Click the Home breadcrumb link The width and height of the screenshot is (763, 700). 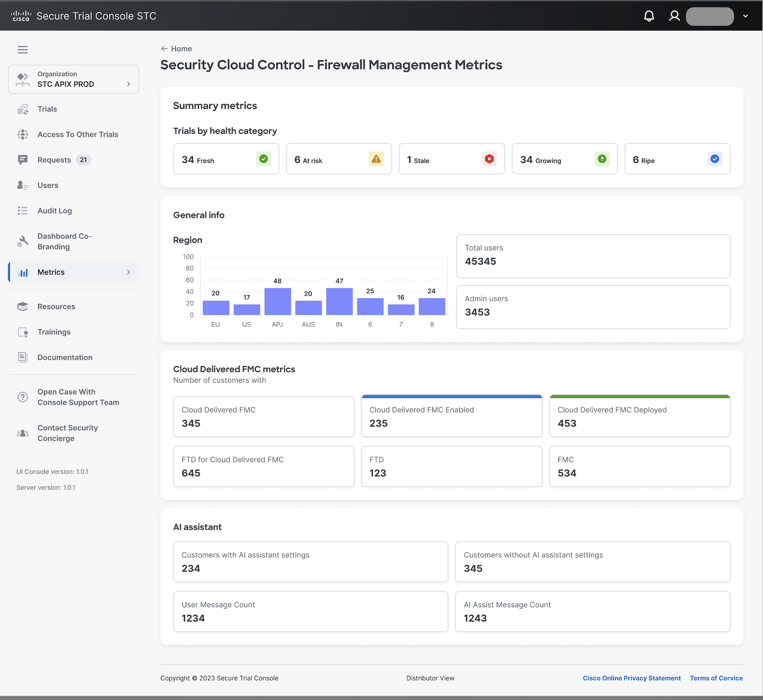[x=181, y=49]
